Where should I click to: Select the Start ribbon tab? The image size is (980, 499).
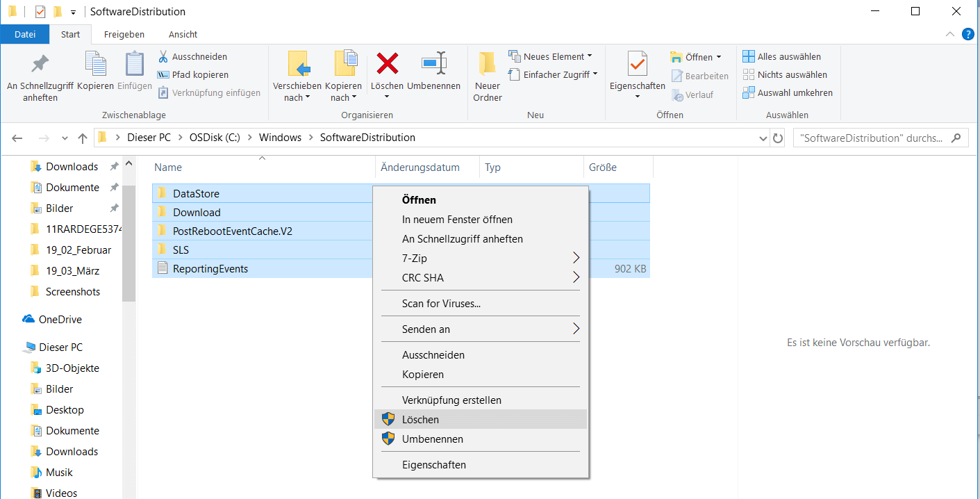pos(71,34)
